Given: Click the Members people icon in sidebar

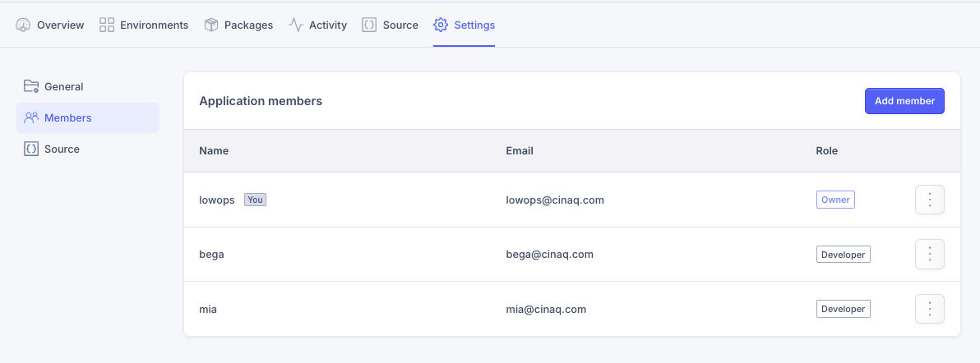Looking at the screenshot, I should [31, 117].
